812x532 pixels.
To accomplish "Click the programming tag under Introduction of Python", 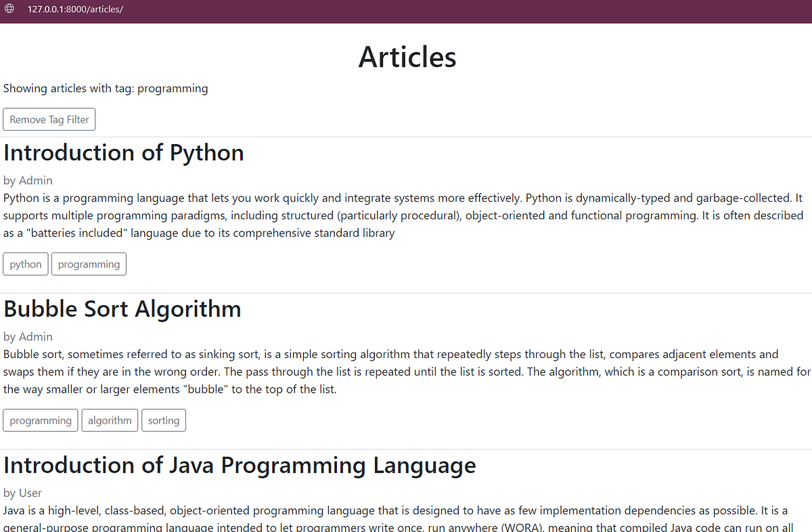I will coord(89,264).
